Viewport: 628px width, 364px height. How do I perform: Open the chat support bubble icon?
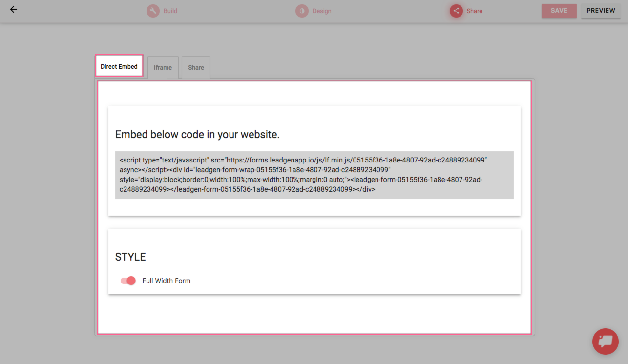pos(605,341)
